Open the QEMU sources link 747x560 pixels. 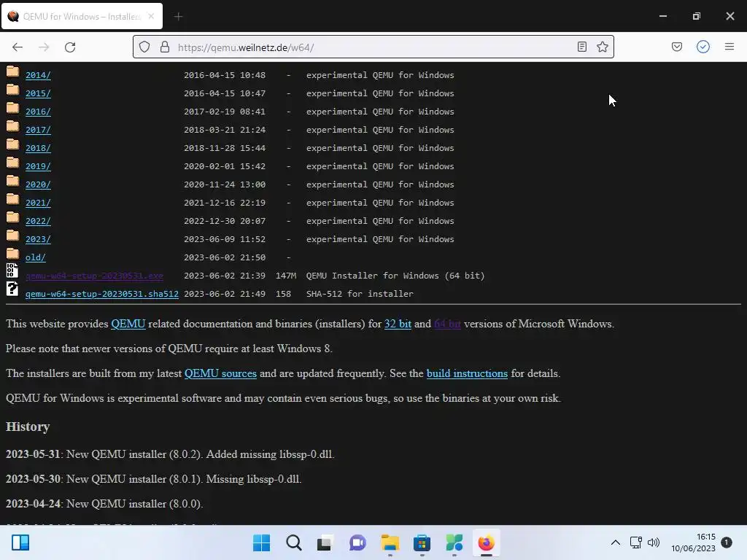[220, 373]
